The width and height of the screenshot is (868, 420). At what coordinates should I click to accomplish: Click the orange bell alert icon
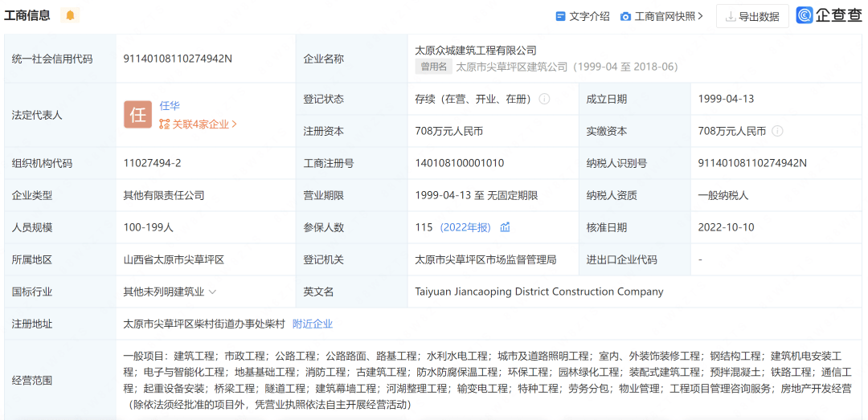(x=70, y=15)
